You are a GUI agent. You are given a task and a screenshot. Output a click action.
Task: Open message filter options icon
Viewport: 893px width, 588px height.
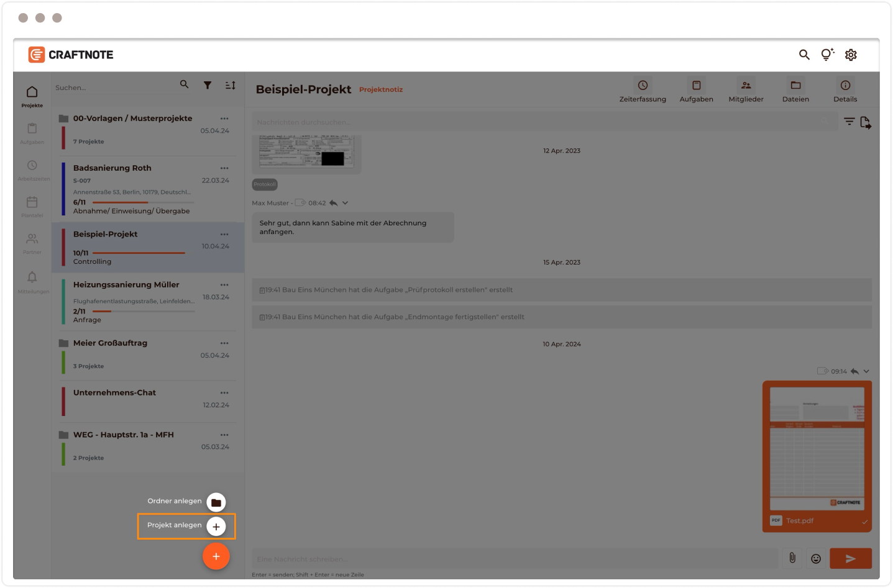point(849,122)
